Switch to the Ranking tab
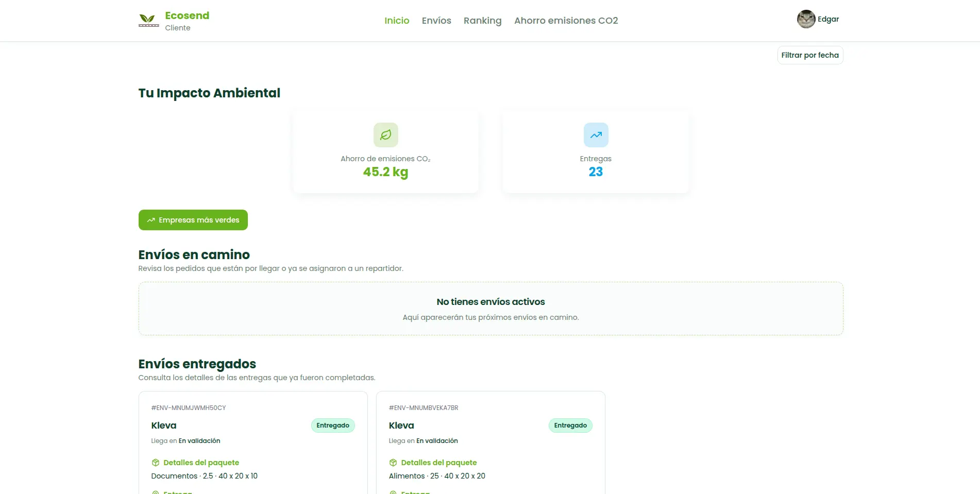This screenshot has width=980, height=494. 482,21
